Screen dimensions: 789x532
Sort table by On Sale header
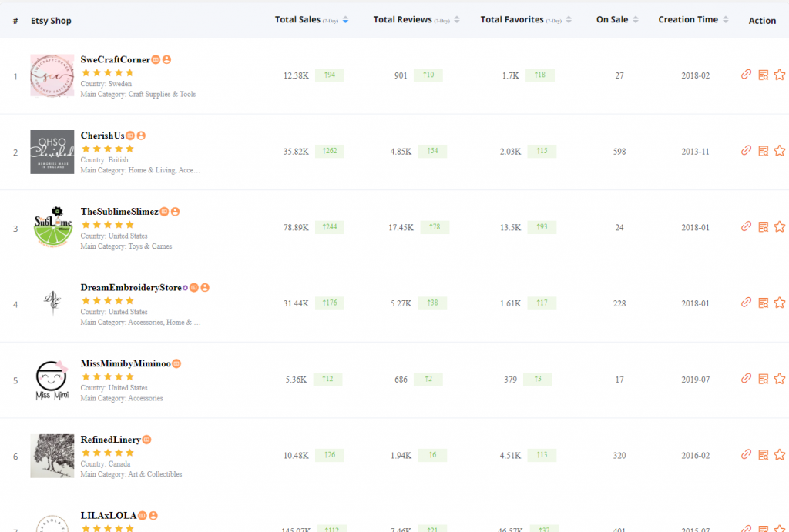click(635, 20)
